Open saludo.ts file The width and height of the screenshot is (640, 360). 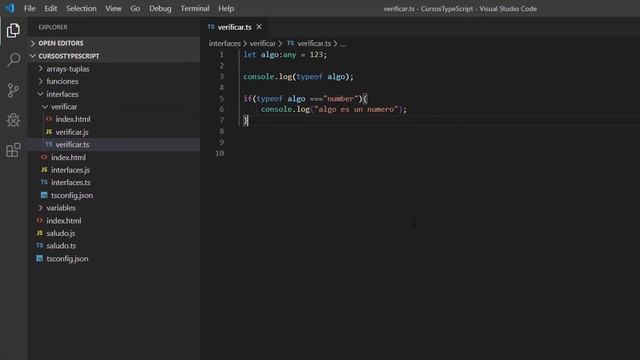click(x=114, y=246)
